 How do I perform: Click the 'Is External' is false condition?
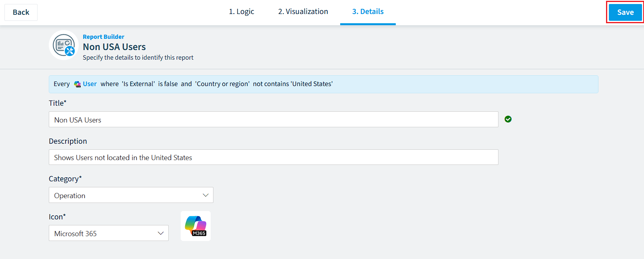coord(150,84)
